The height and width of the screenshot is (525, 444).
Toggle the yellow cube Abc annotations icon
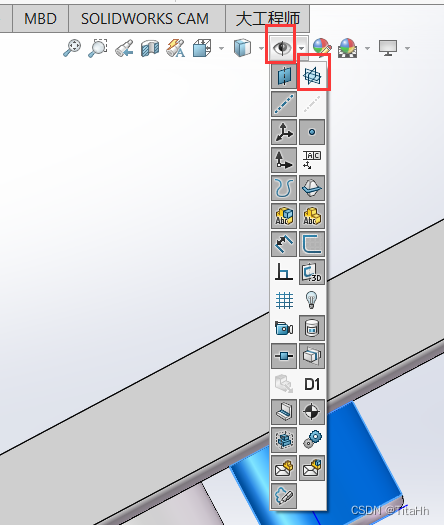coord(312,216)
